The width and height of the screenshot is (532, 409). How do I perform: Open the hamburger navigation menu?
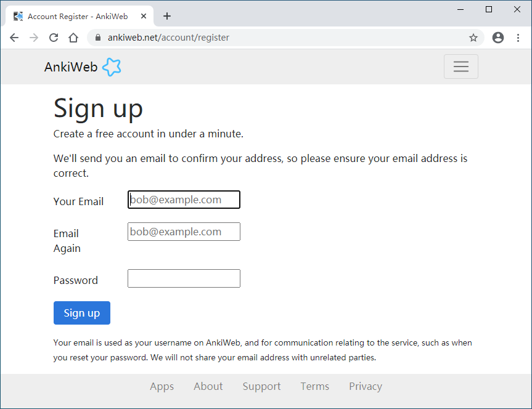point(460,67)
